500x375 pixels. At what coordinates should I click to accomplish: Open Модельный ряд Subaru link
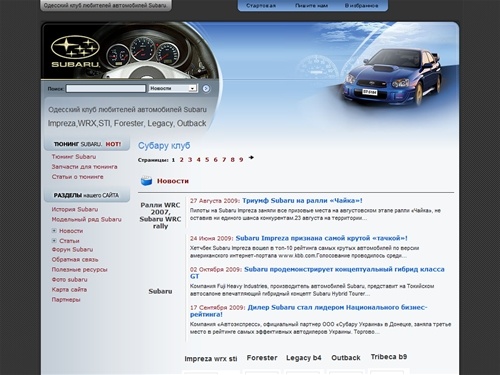tap(86, 219)
